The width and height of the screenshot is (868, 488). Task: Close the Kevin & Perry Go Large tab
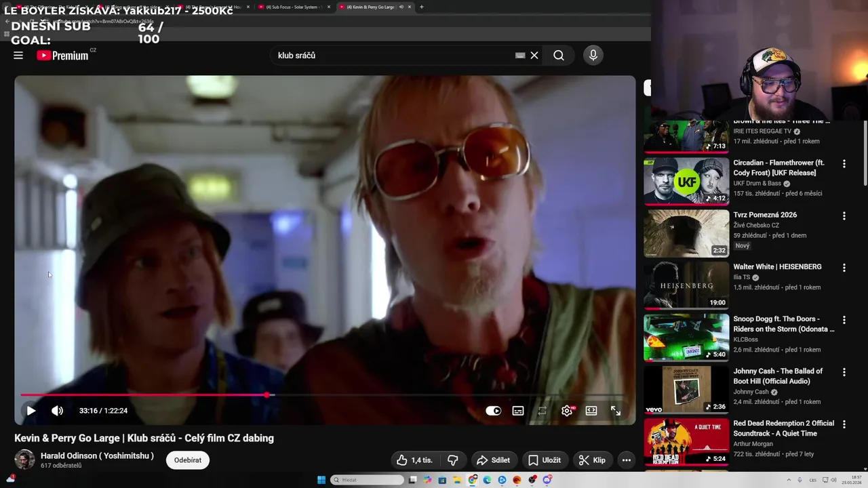[x=410, y=7]
